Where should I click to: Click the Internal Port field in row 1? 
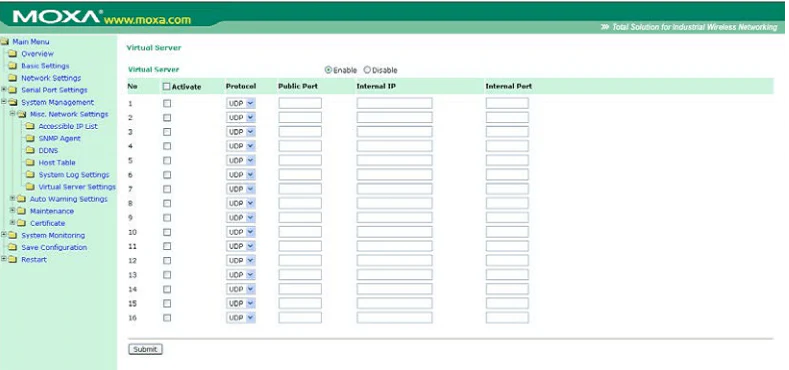pos(507,103)
